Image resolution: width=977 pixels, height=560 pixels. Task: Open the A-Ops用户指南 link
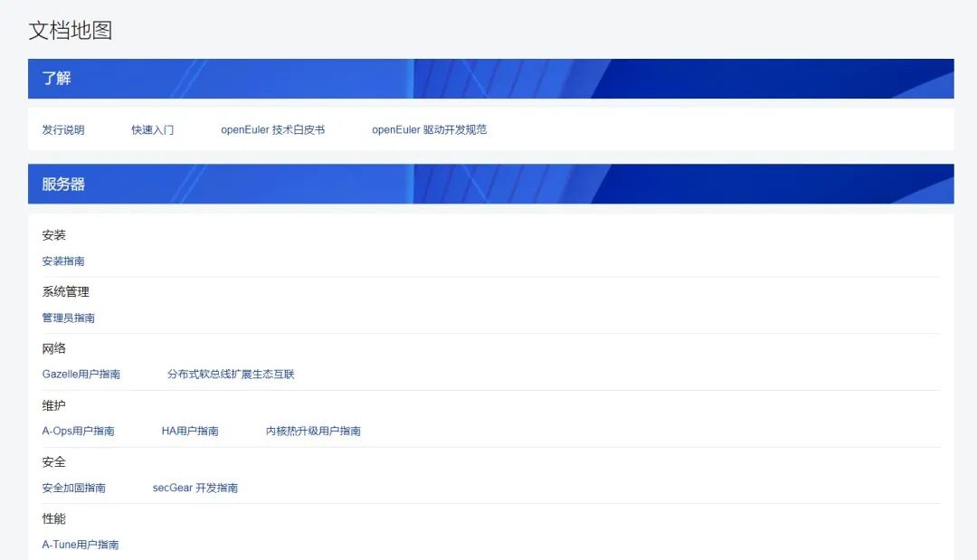tap(78, 431)
